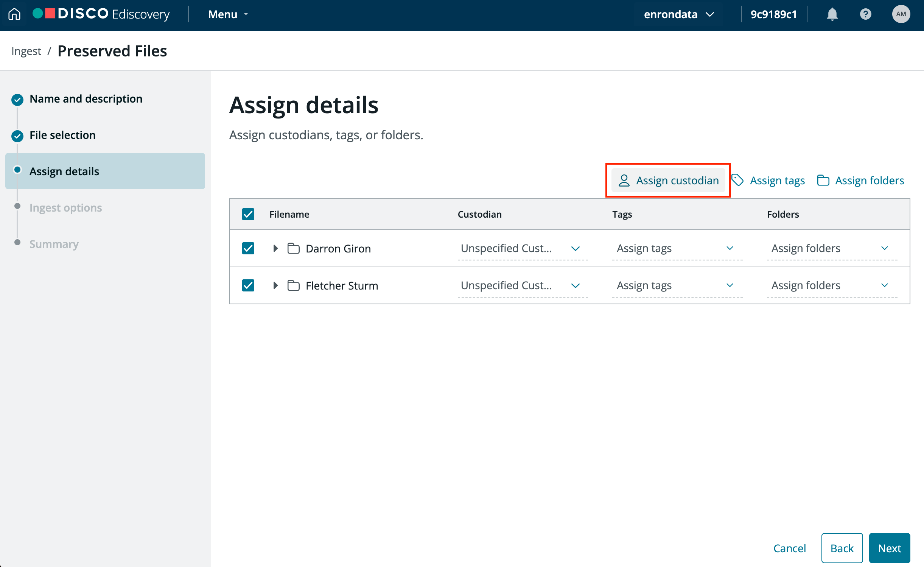Click the Folders column header
924x567 pixels.
coord(783,214)
